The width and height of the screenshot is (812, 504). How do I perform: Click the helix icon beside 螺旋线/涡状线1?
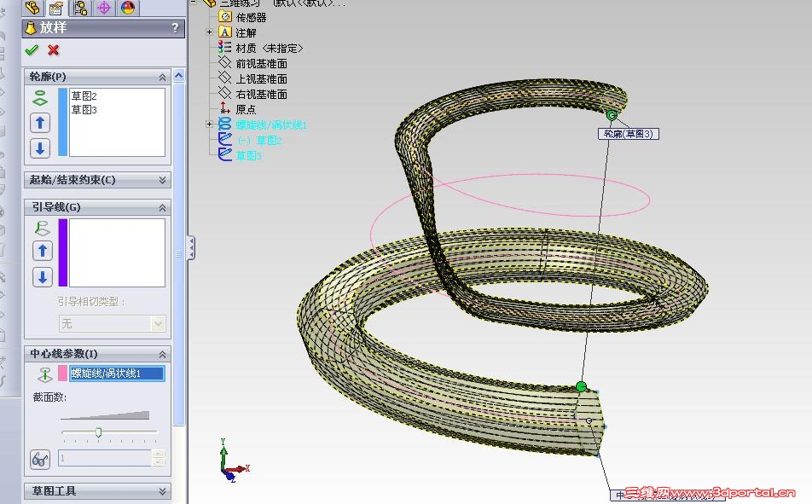[x=225, y=125]
